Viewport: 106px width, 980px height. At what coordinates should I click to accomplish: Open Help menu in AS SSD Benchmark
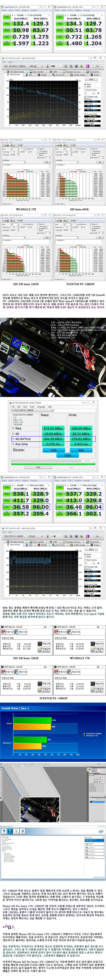[x=50, y=407]
